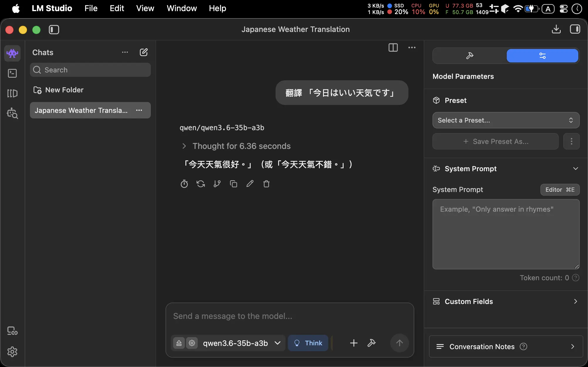Regenerate the assistant response

[201, 184]
